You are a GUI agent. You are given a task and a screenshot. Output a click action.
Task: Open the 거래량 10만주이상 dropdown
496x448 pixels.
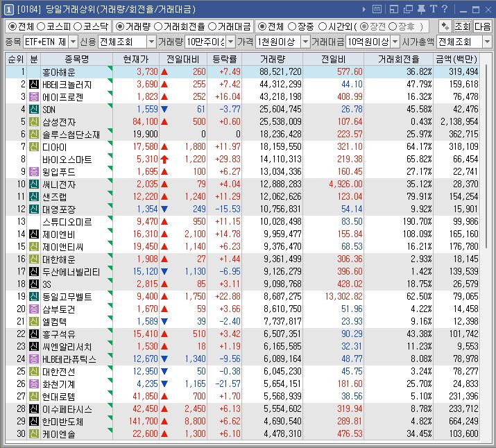tap(231, 42)
